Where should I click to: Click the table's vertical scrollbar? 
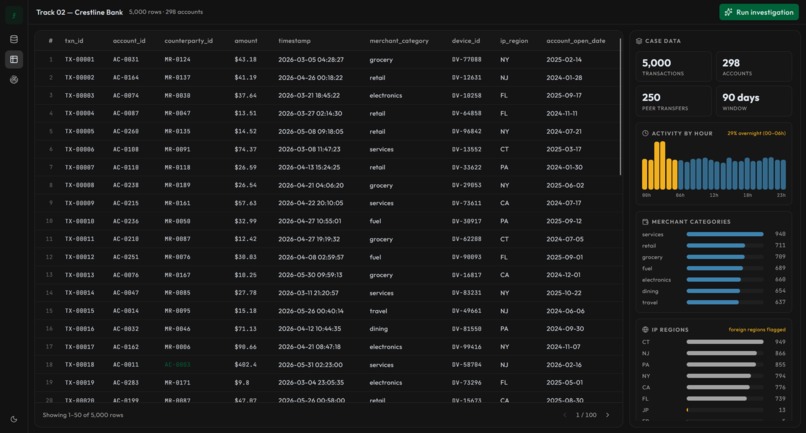tap(620, 106)
